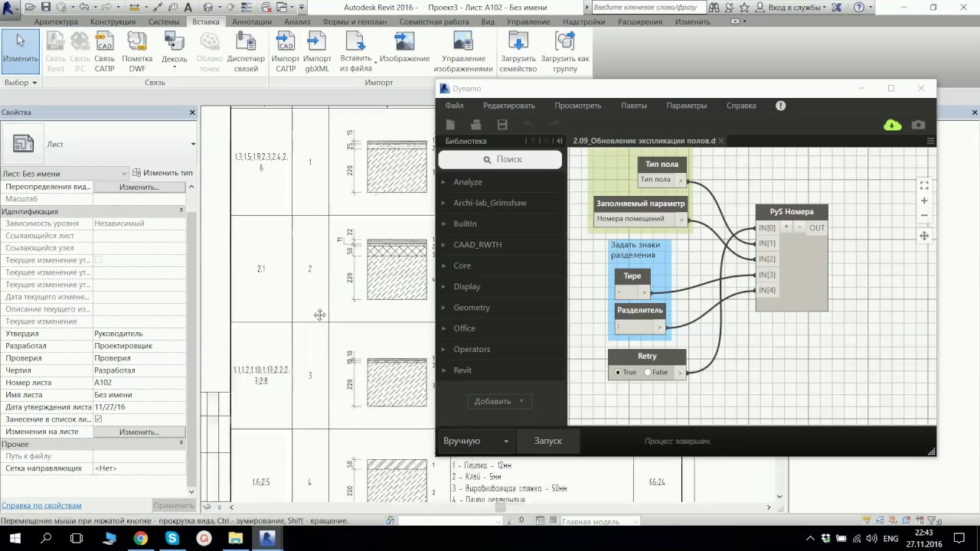980x551 pixels.
Task: Click the Связь САПР (Link CAD) icon
Action: point(104,52)
